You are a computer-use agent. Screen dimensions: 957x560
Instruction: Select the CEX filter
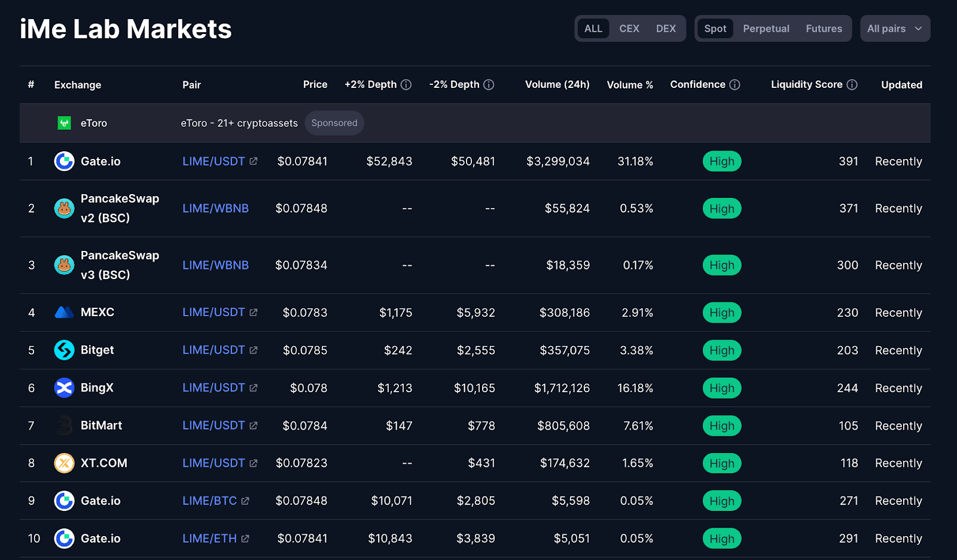pos(629,29)
